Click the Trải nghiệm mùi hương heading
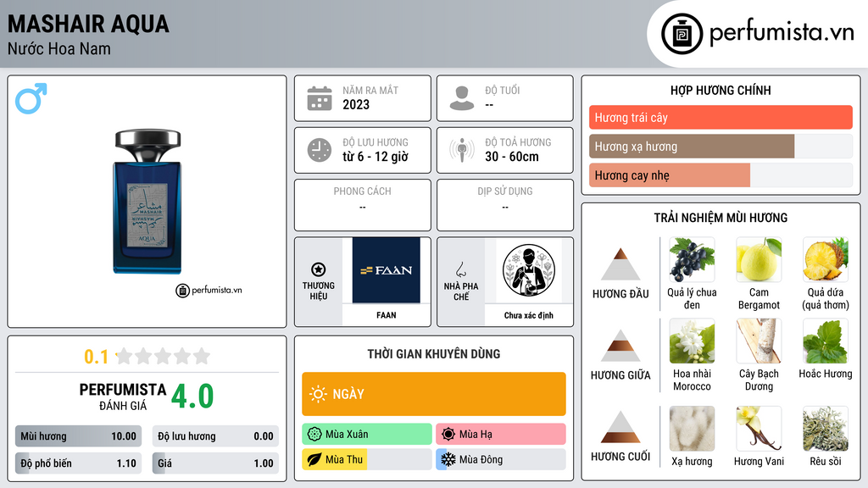This screenshot has height=488, width=868. [x=721, y=218]
